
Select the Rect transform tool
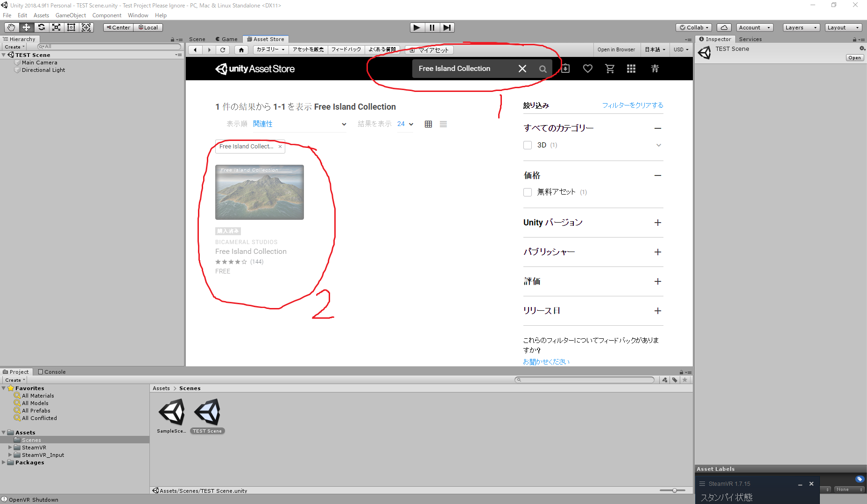click(x=71, y=27)
